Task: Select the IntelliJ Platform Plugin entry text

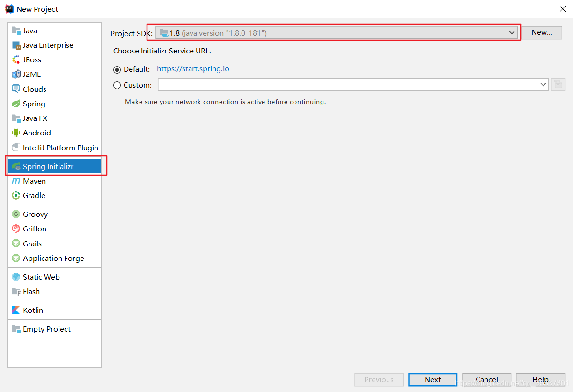Action: (x=61, y=148)
